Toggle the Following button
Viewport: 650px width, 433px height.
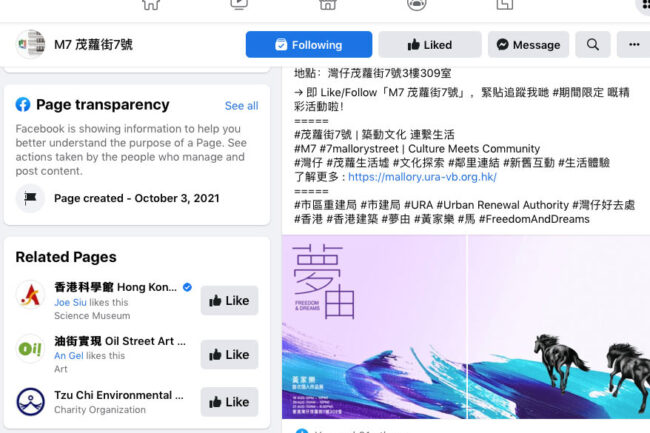309,44
